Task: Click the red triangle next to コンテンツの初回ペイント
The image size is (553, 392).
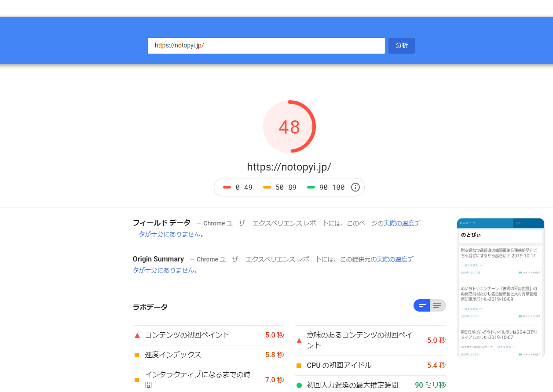Action: click(137, 335)
